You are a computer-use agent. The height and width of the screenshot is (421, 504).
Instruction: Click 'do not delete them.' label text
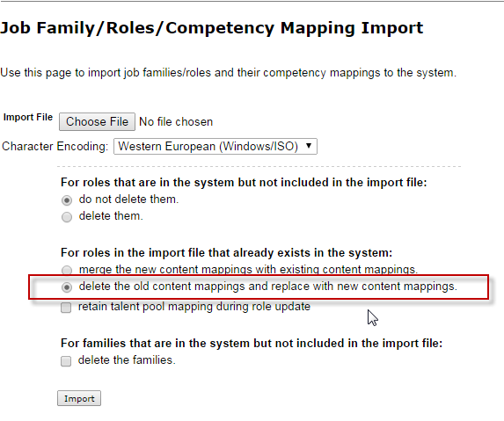pyautogui.click(x=128, y=200)
